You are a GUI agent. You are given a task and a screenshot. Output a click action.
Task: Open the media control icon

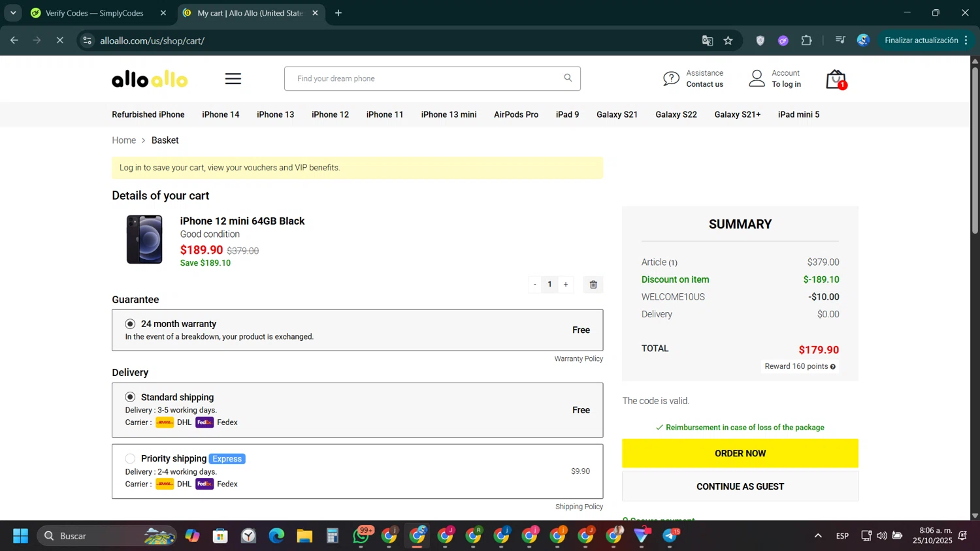coord(840,40)
